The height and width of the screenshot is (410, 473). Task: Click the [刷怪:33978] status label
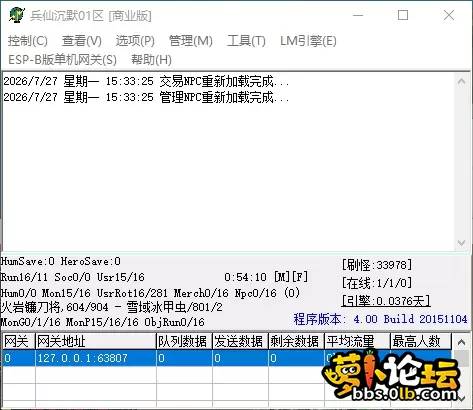[x=377, y=265]
